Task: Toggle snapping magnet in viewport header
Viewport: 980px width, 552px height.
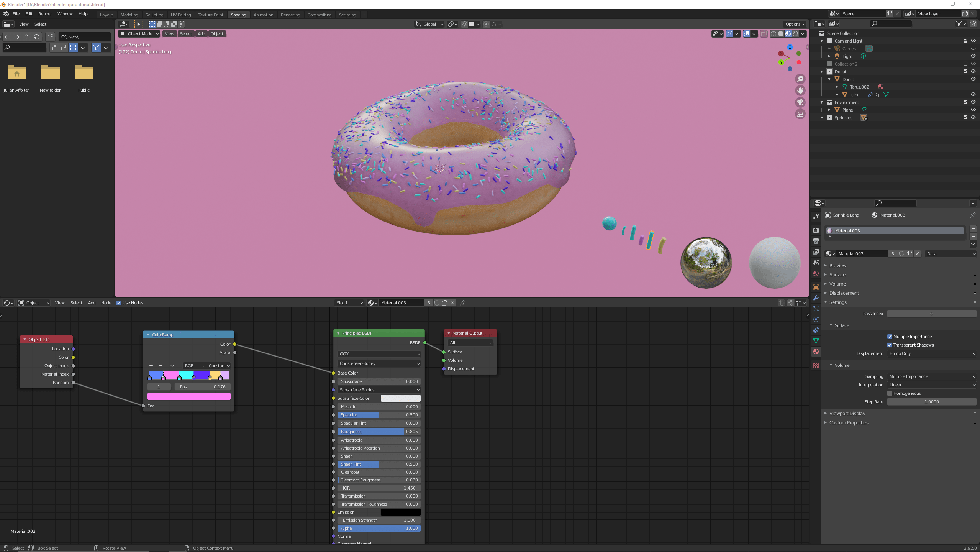Action: pyautogui.click(x=464, y=24)
